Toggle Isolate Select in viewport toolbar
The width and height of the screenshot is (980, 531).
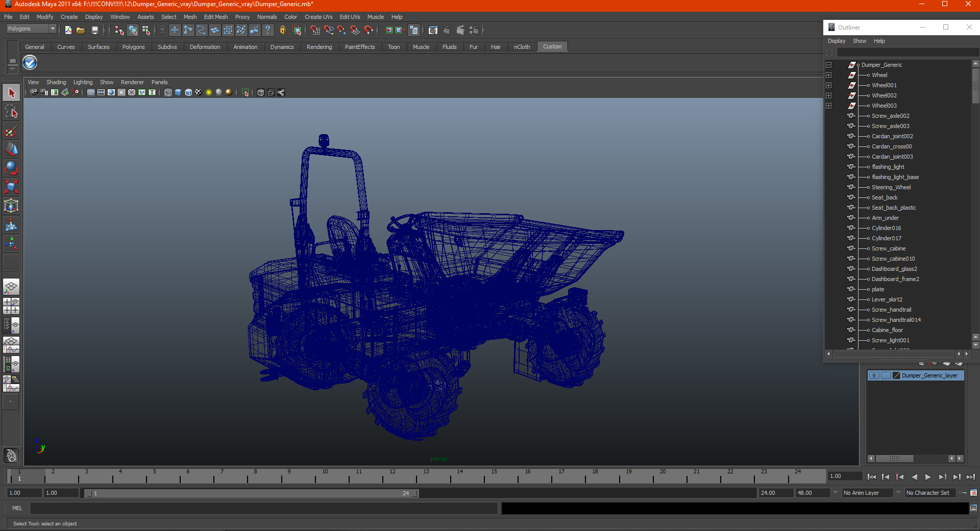pos(246,92)
